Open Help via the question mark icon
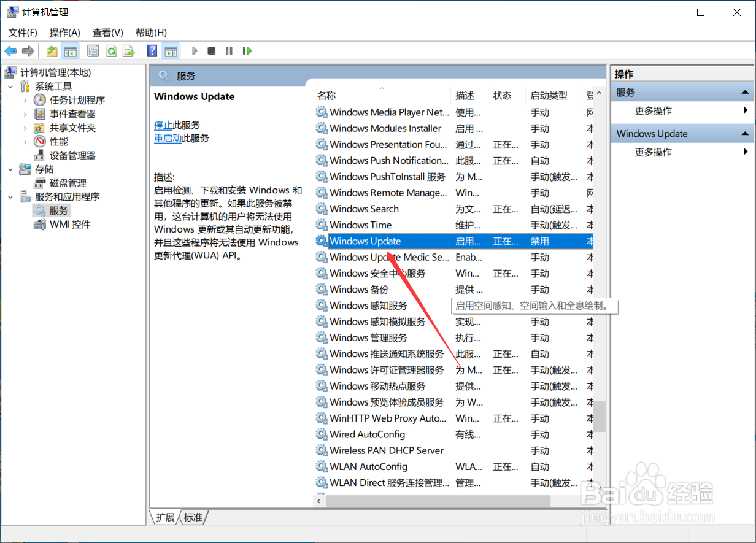The height and width of the screenshot is (543, 756). [x=152, y=51]
